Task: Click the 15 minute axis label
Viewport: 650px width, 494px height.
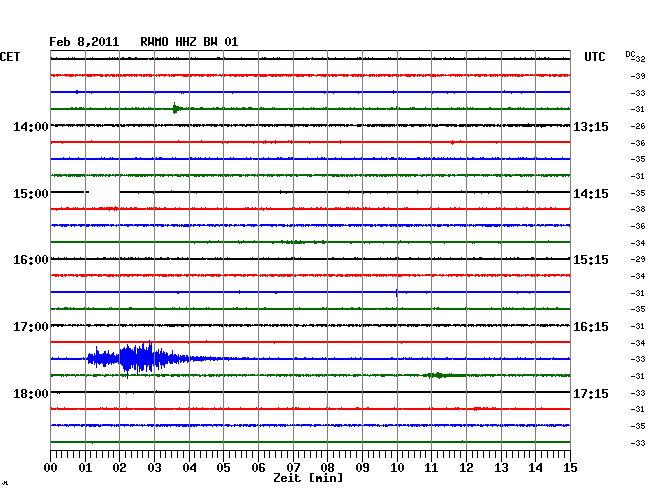Action: [x=570, y=468]
